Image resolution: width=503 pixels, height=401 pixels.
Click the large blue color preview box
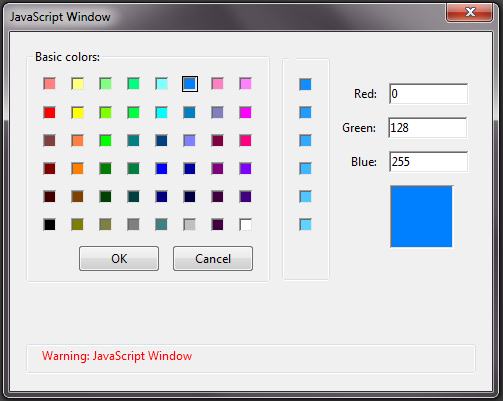(422, 217)
